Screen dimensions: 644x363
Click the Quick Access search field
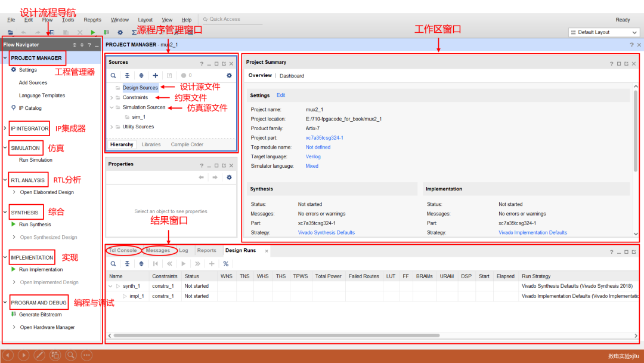pos(230,20)
